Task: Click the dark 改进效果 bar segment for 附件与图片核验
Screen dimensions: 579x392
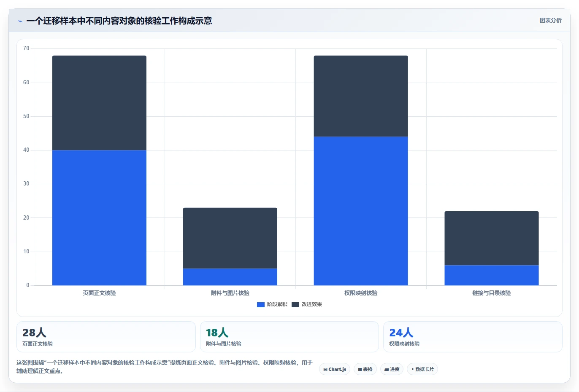Action: (230, 238)
